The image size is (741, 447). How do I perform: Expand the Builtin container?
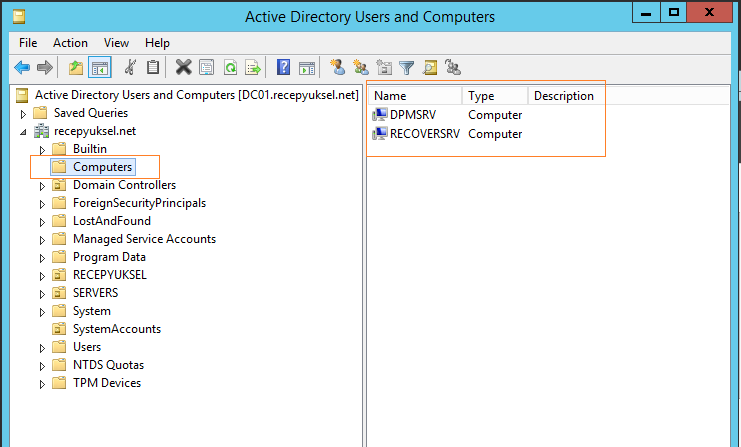pyautogui.click(x=42, y=150)
